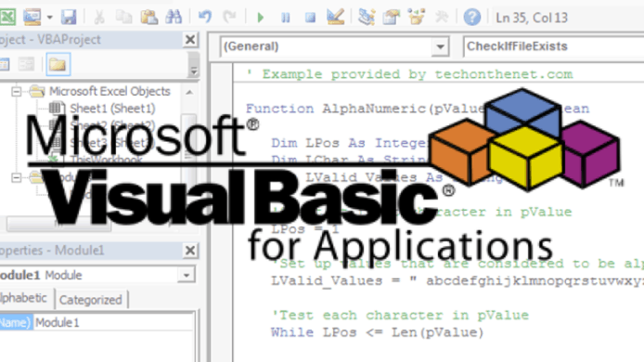Click the Paste clipboard icon
The height and width of the screenshot is (362, 644).
(148, 18)
